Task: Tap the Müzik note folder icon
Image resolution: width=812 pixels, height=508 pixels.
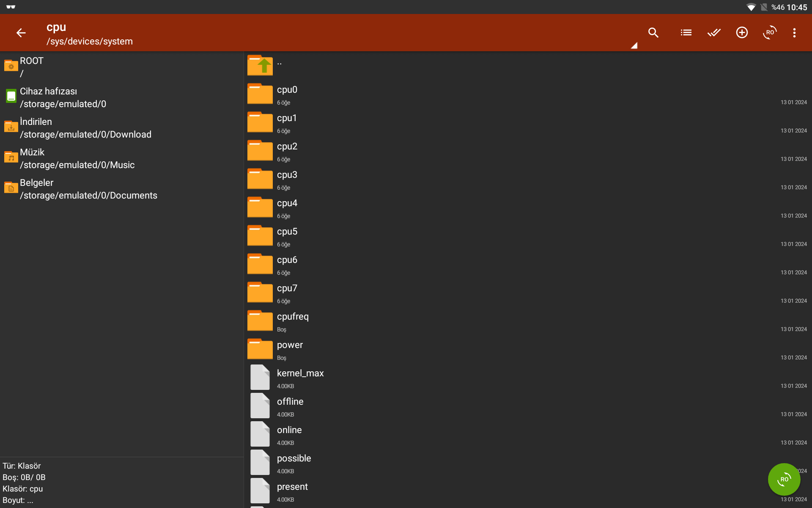Action: click(x=11, y=157)
